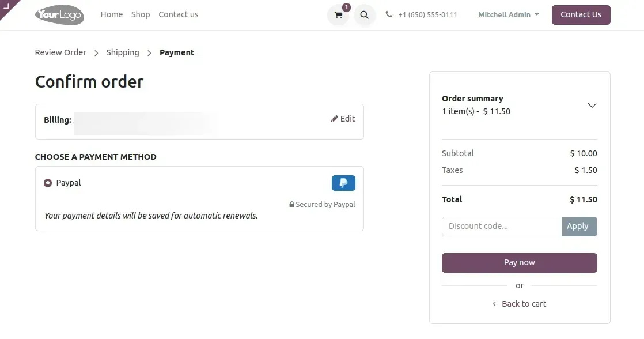
Task: Click the lock icon near Secured by Paypal
Action: coord(291,204)
